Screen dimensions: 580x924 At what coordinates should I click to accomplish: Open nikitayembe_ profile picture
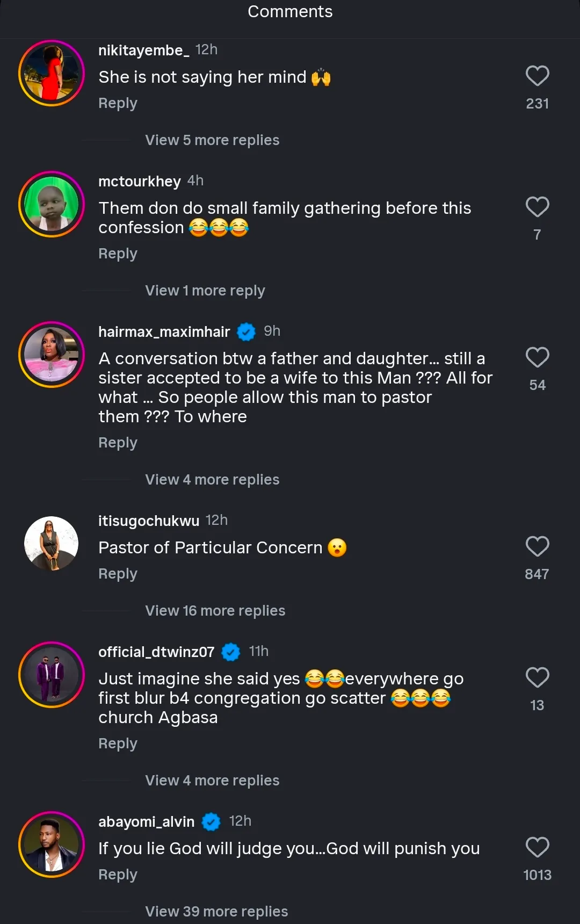[x=52, y=73]
